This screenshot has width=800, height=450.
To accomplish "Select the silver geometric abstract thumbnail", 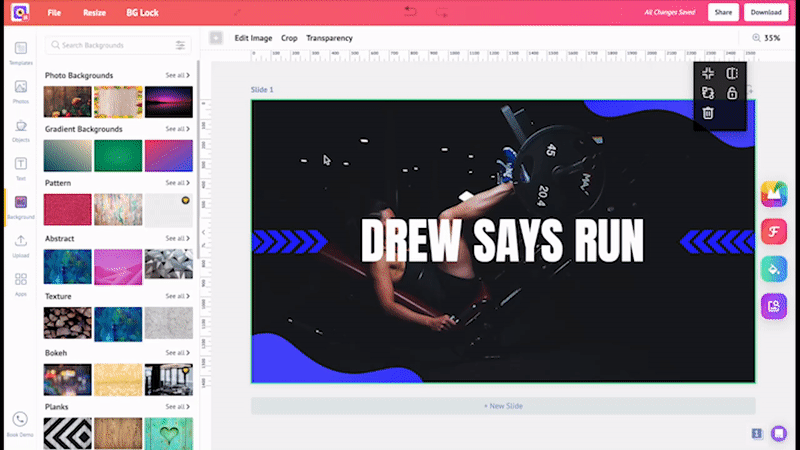I will (168, 264).
